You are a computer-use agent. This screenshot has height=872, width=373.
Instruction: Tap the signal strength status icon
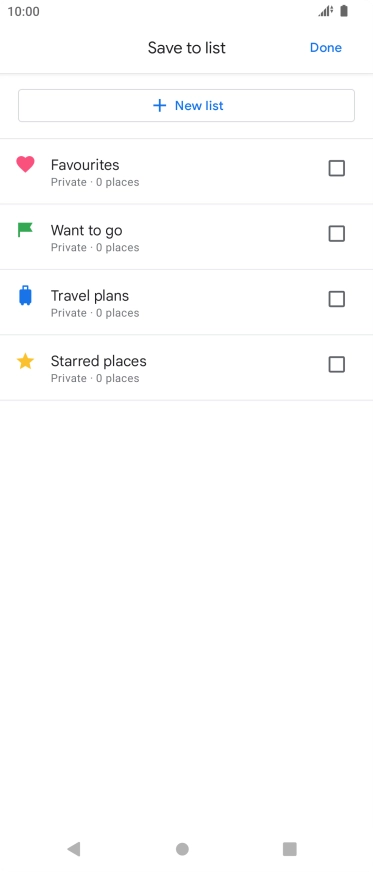click(326, 11)
